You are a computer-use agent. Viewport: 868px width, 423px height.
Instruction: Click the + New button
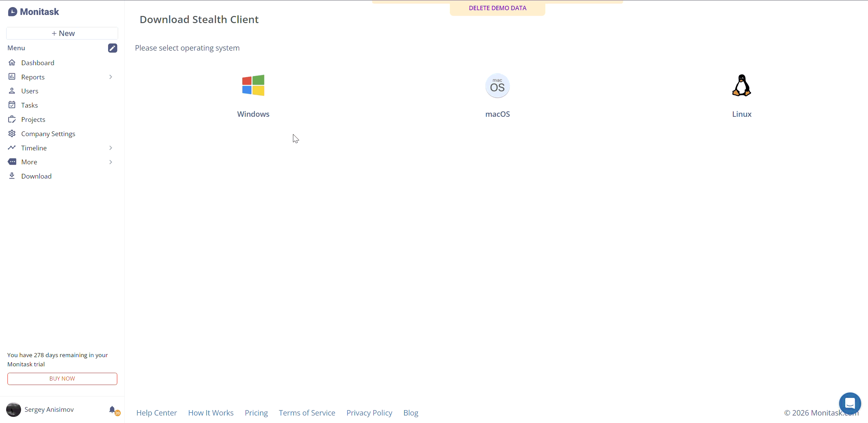tap(62, 33)
